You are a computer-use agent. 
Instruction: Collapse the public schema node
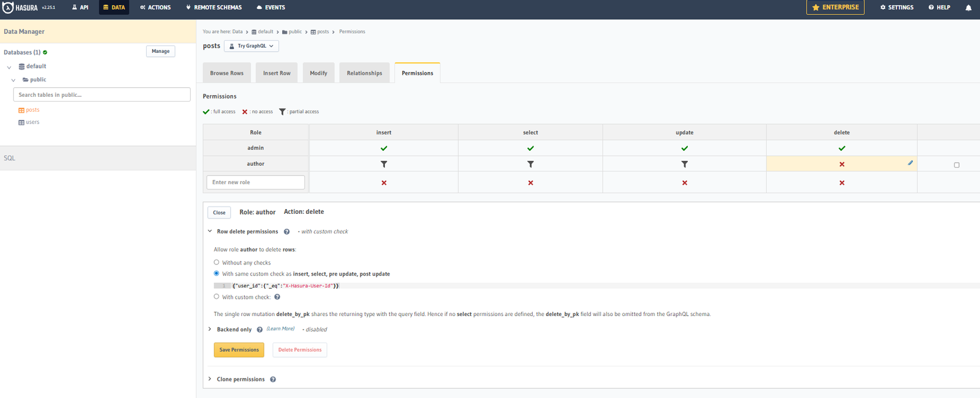(x=13, y=80)
